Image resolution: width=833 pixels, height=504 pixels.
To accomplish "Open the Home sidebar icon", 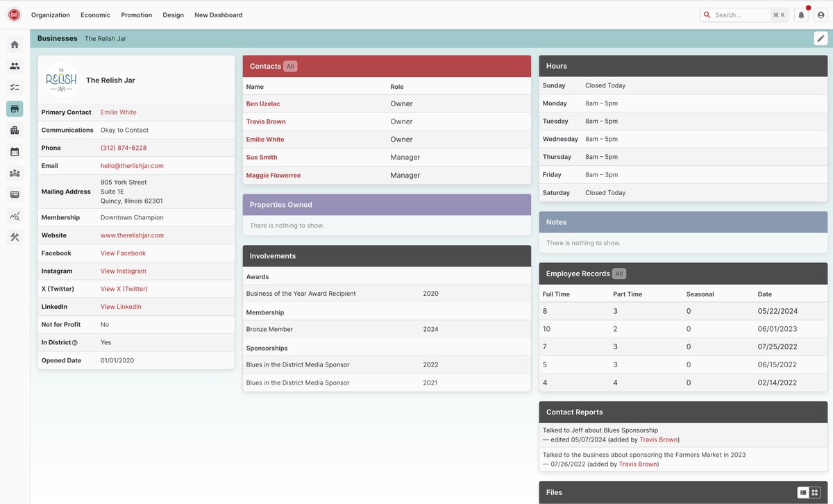I will point(15,44).
